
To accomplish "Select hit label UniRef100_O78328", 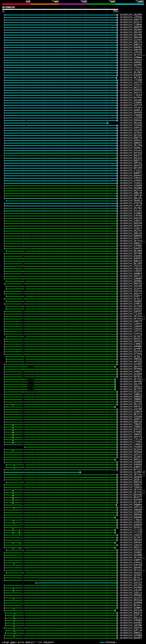I will pos(131,53).
